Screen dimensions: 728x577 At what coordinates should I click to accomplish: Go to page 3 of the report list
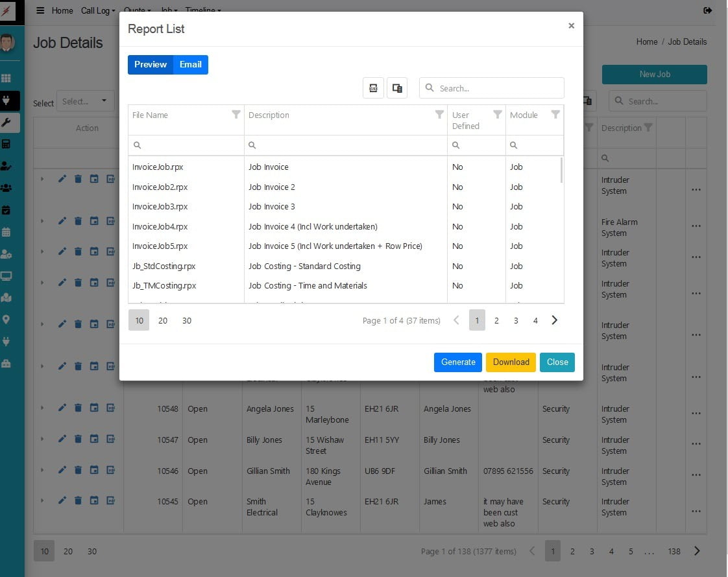point(516,320)
